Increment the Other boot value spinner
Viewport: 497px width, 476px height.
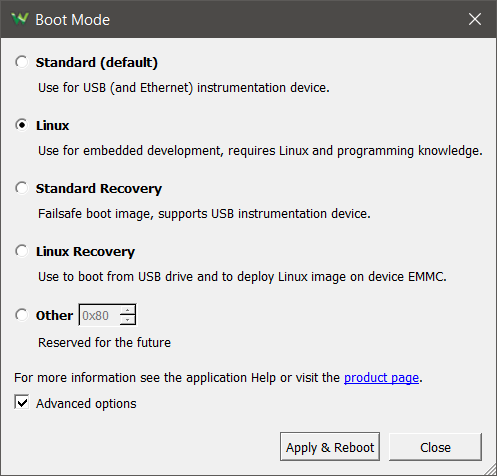coord(128,310)
